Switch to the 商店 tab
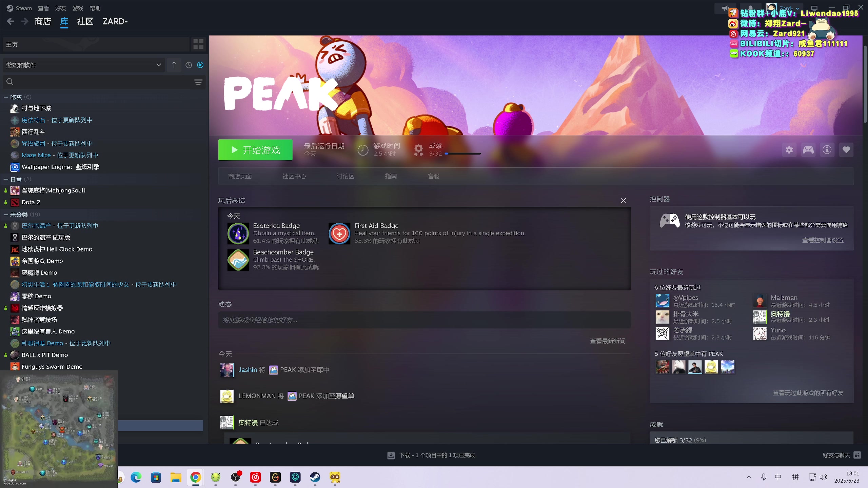 (x=43, y=22)
